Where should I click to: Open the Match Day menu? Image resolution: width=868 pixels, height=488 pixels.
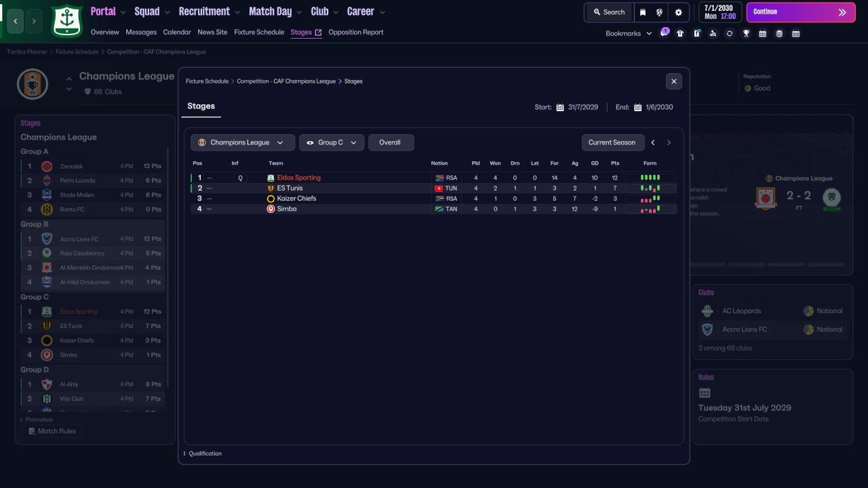(x=276, y=12)
